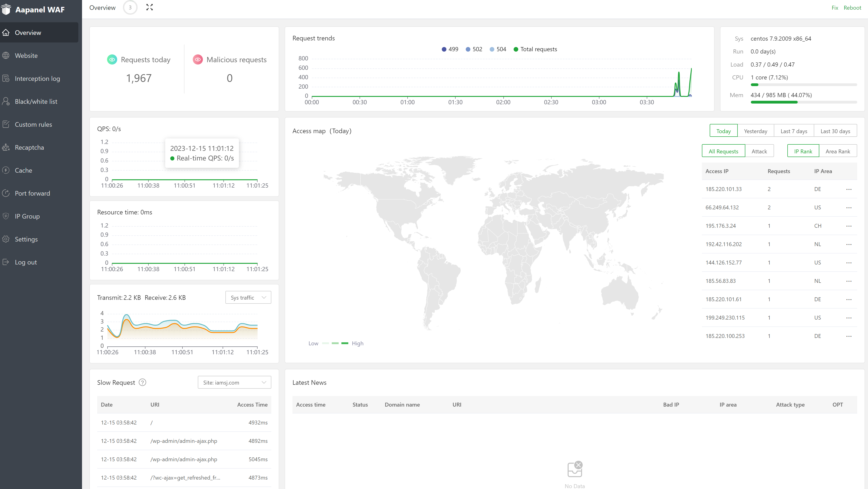Image resolution: width=868 pixels, height=489 pixels.
Task: Open Interception log icon in sidebar
Action: click(6, 79)
